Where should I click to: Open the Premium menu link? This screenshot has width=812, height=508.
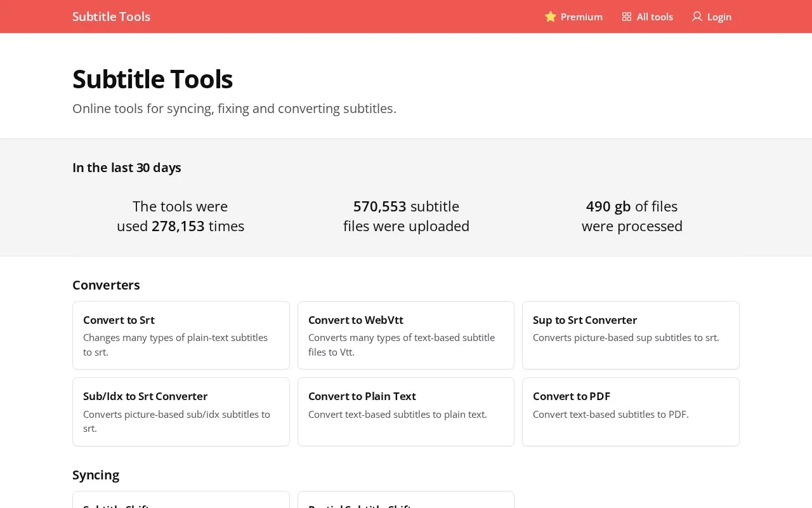click(573, 17)
